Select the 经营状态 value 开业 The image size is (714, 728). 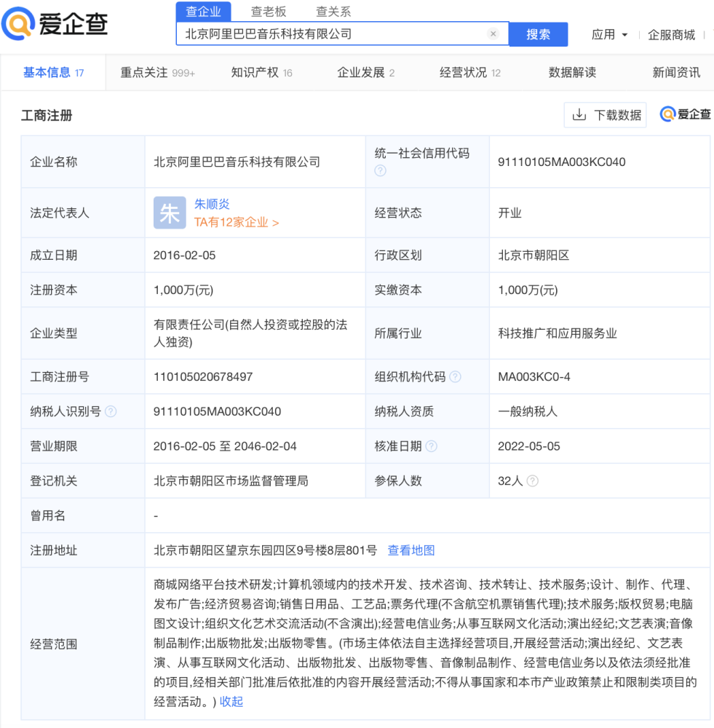click(509, 213)
